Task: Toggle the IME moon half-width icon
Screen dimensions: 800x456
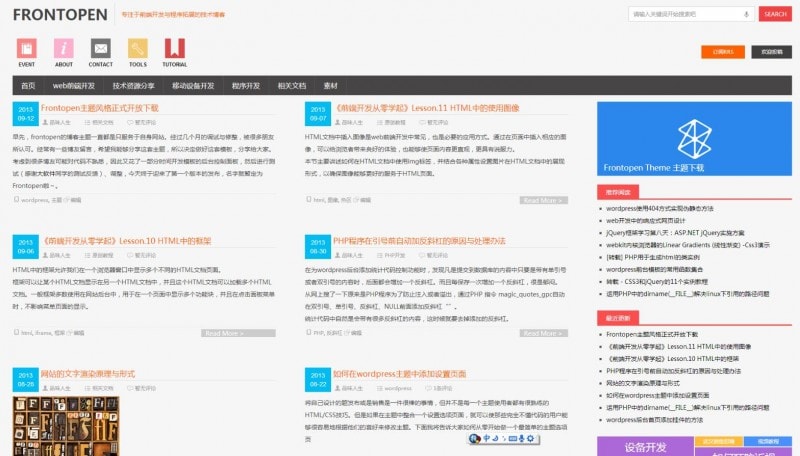Action: pos(495,438)
